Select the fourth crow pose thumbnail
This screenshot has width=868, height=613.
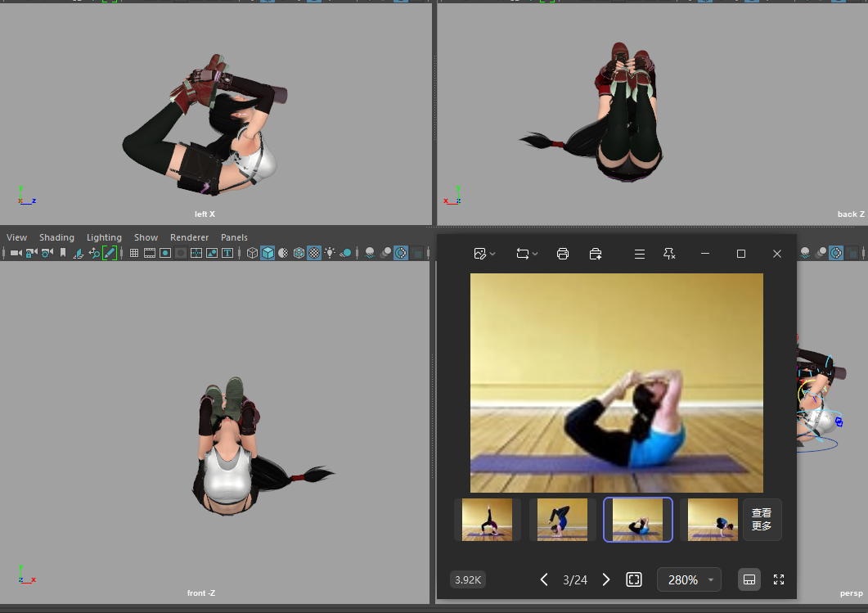click(713, 520)
